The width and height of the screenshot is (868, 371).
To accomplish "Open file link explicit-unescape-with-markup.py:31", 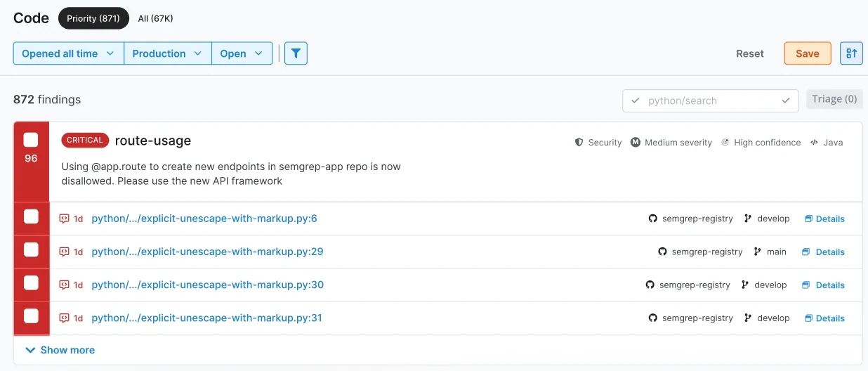I will coord(206,318).
